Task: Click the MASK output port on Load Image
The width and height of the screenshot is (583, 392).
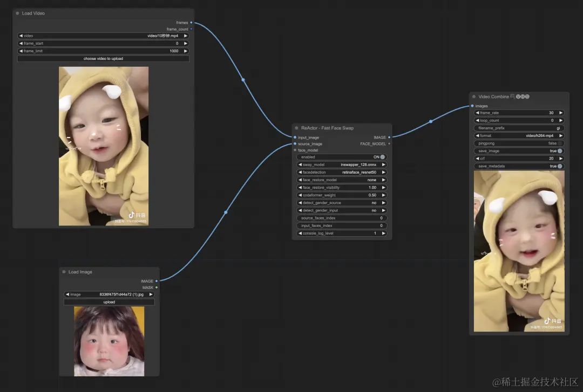Action: 157,287
